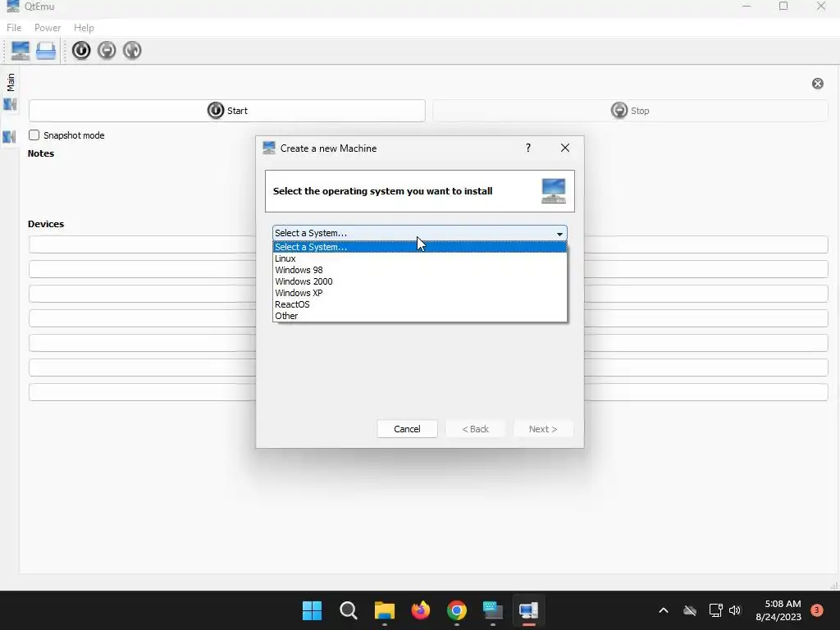Choose Linux from the system list
This screenshot has width=840, height=630.
pyautogui.click(x=419, y=258)
